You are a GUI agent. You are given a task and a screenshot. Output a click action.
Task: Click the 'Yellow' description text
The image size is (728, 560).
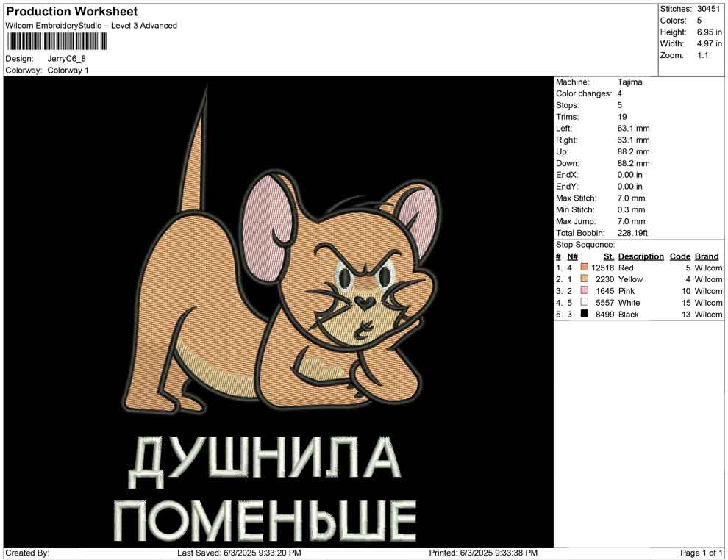(x=630, y=279)
